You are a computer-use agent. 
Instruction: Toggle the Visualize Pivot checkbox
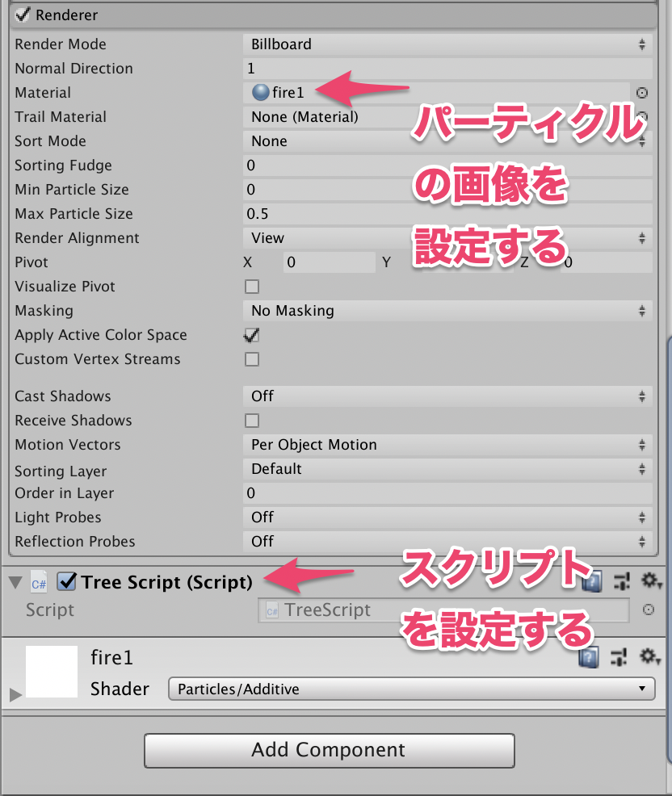click(252, 287)
